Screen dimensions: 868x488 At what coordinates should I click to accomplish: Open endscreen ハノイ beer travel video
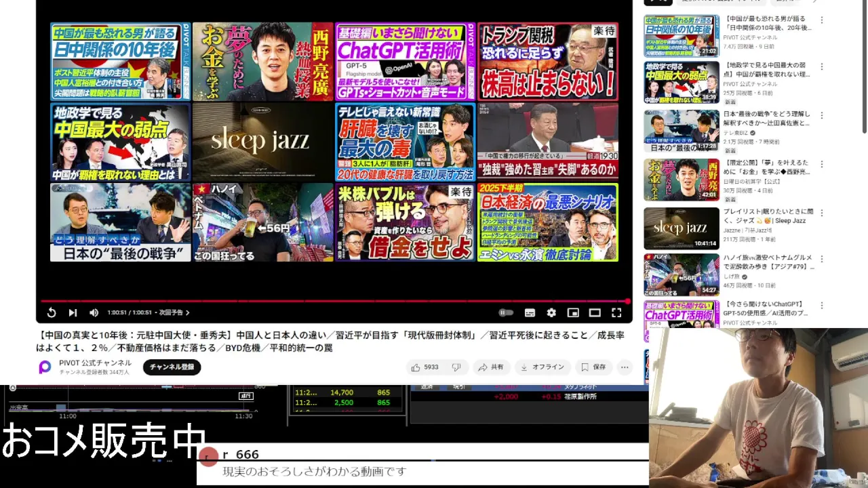tap(262, 222)
